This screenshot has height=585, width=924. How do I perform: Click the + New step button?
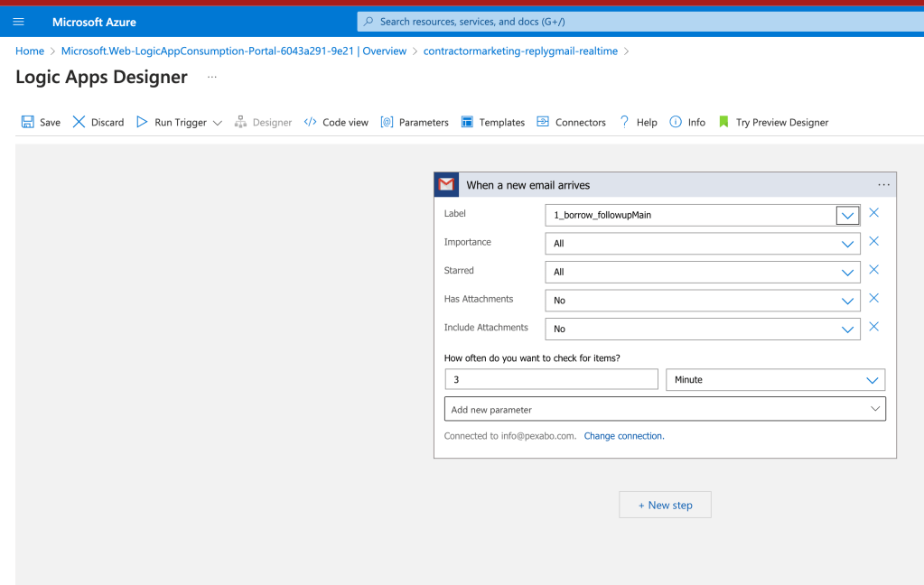(665, 505)
